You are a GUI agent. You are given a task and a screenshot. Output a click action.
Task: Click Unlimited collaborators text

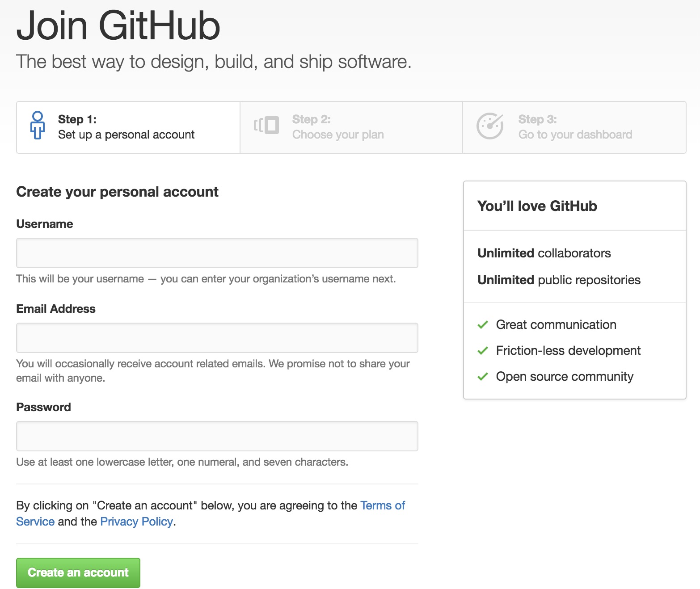tap(544, 253)
